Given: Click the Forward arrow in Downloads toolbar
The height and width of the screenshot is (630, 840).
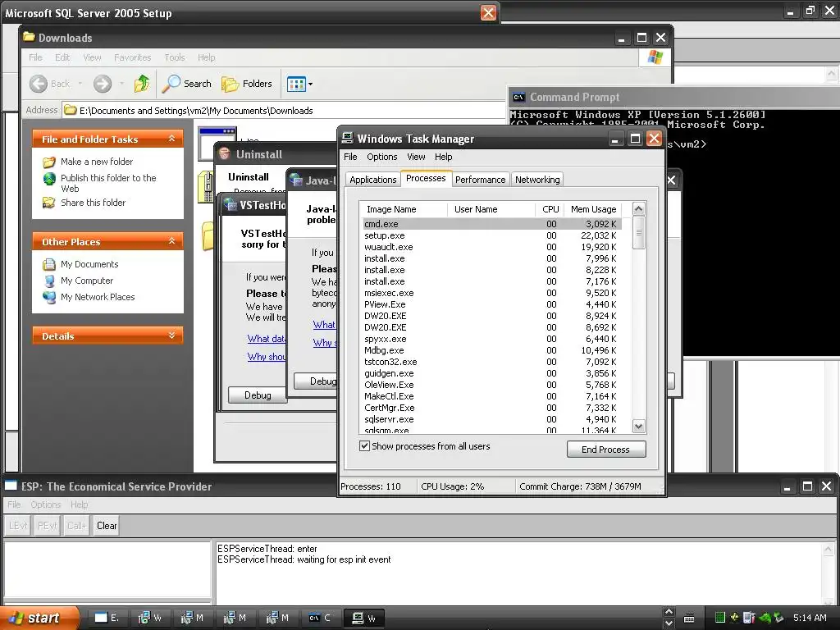Looking at the screenshot, I should pyautogui.click(x=103, y=84).
